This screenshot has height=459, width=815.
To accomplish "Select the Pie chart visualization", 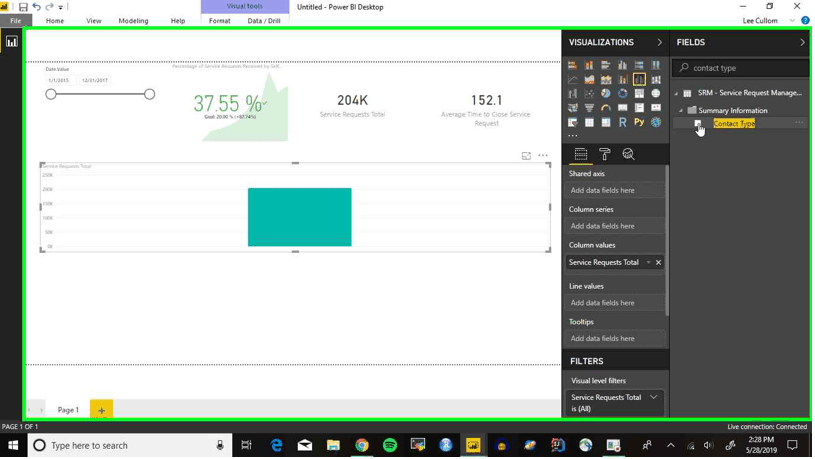I will pos(606,94).
